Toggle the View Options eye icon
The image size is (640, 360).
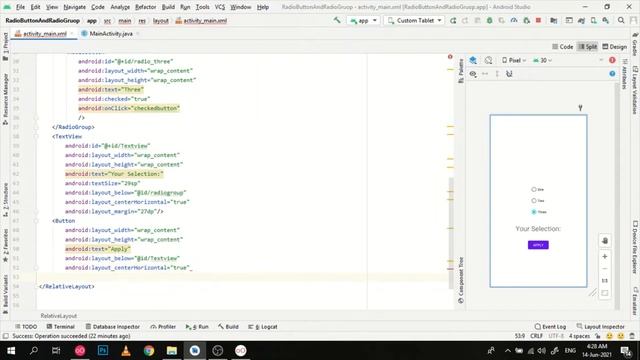click(x=473, y=74)
